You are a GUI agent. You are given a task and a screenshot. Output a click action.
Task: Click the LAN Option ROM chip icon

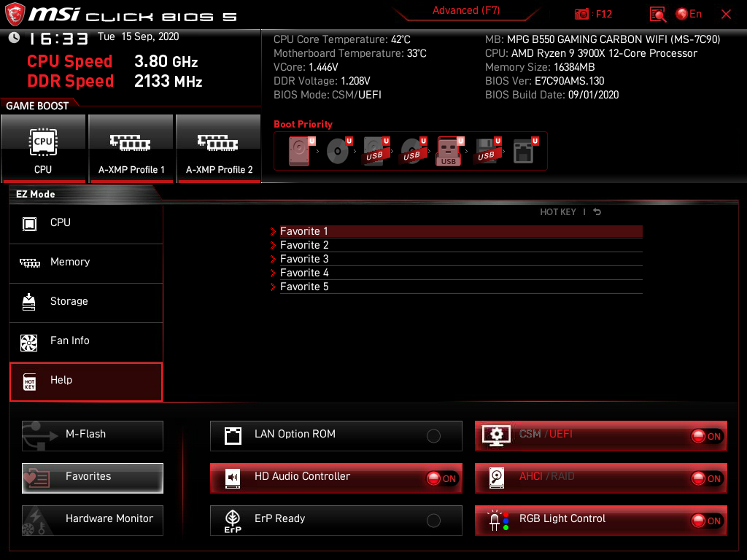point(233,436)
